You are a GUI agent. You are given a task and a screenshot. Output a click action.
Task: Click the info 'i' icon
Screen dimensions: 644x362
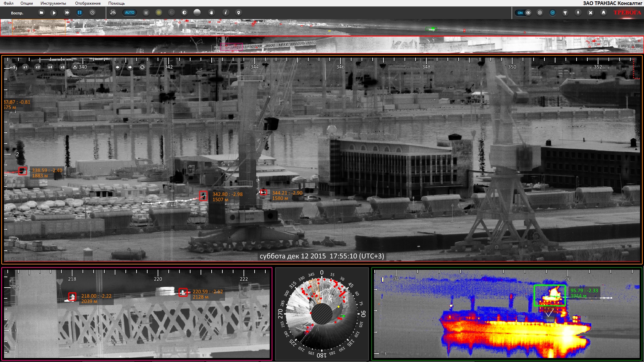[226, 13]
